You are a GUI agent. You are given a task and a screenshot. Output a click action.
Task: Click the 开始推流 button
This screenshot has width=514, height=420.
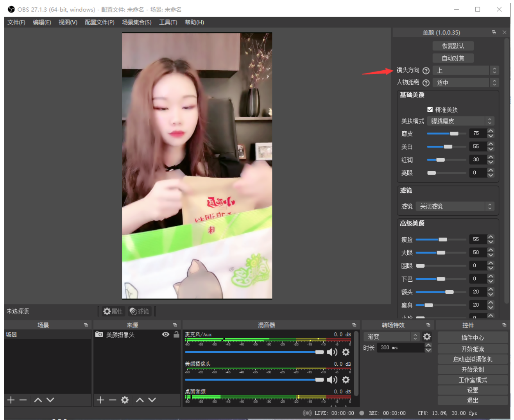473,349
